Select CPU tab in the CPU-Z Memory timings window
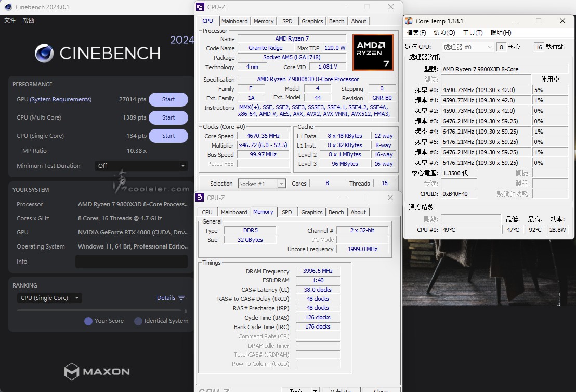576x392 pixels. (x=207, y=212)
